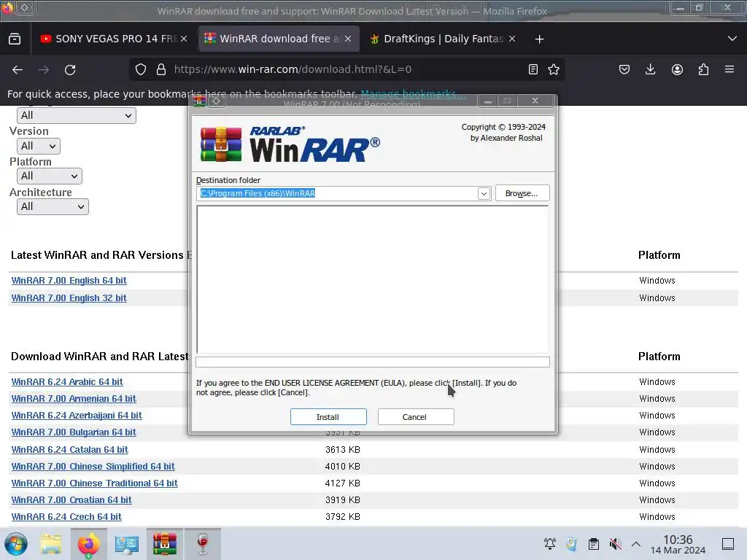The width and height of the screenshot is (747, 560).
Task: Open the Pocket save icon
Action: [624, 69]
